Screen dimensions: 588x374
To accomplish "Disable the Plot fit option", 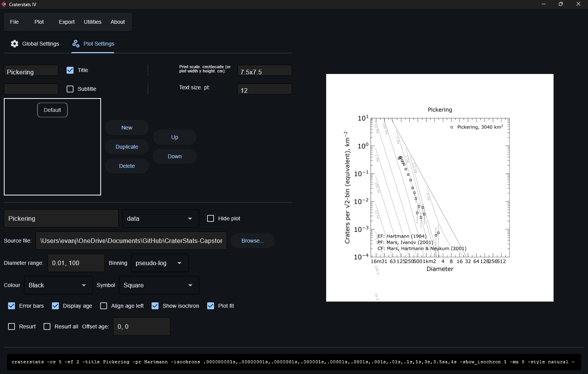I will click(x=211, y=306).
